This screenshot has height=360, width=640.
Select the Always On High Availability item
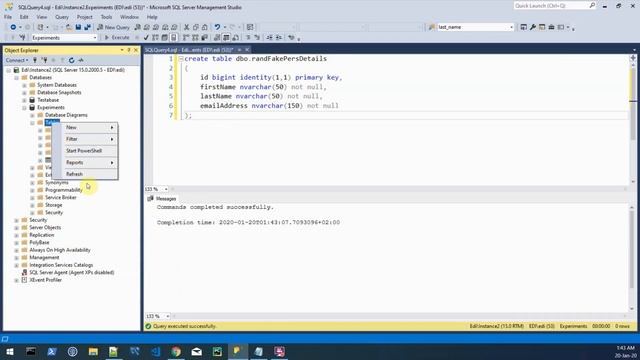coord(60,250)
